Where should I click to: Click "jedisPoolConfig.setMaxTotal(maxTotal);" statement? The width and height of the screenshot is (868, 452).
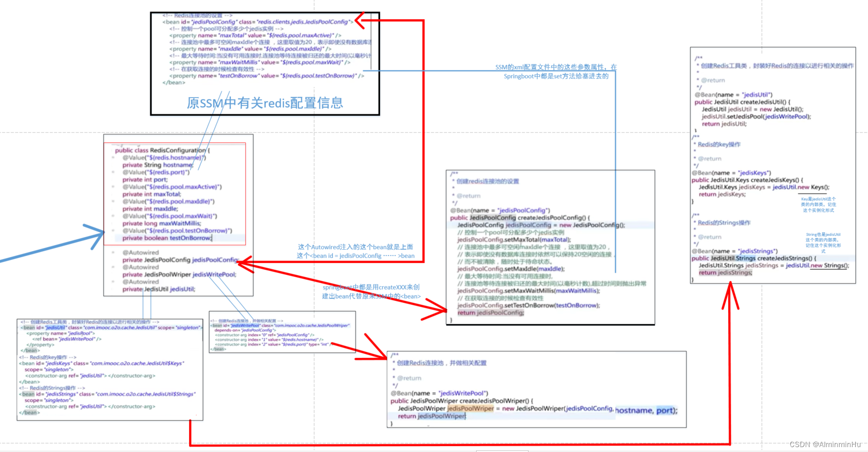point(514,240)
